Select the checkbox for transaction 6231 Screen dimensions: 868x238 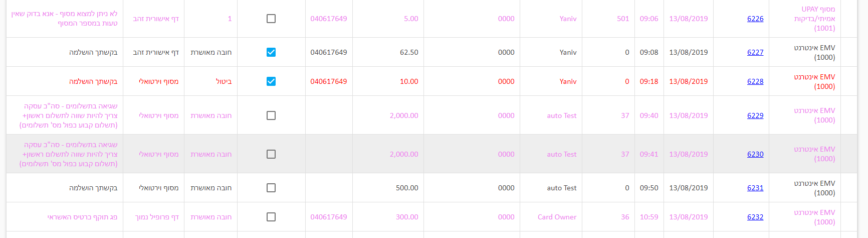coord(271,188)
